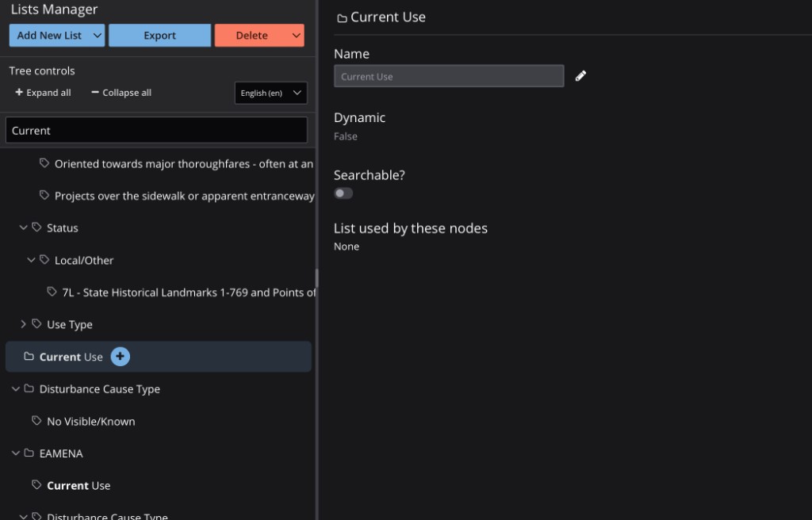Click the Add New List button
812x520 pixels.
[x=49, y=35]
